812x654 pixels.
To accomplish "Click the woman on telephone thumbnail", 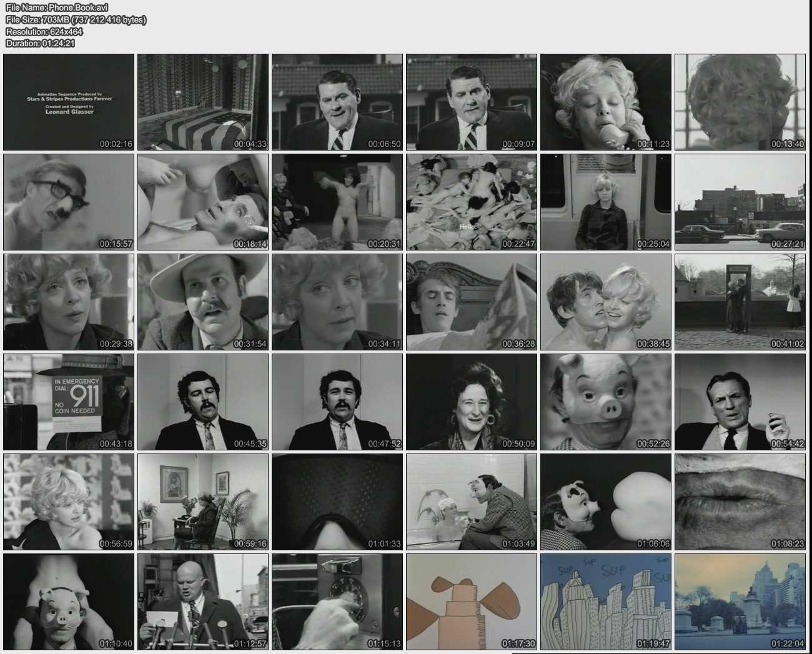I will click(606, 102).
